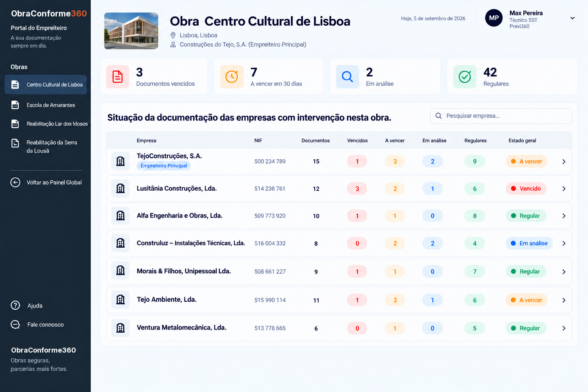
Task: Expand the Alfa Engenharia e Obras row chevron
Action: click(x=564, y=216)
